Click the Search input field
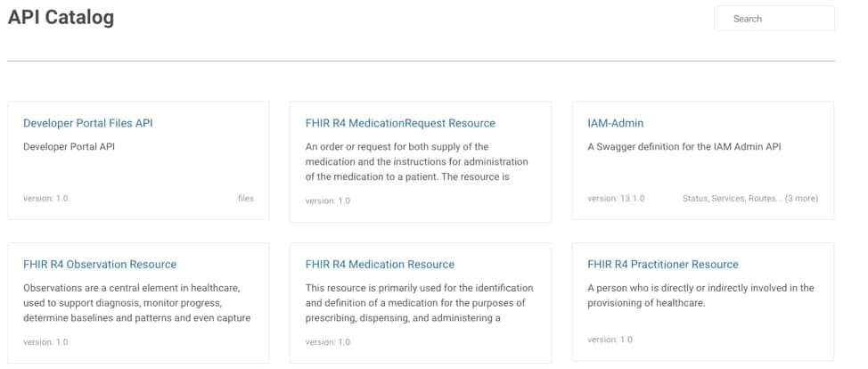This screenshot has width=868, height=369. coord(774,19)
